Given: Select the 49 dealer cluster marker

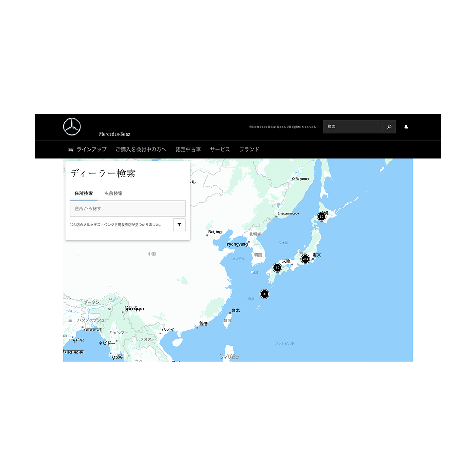Looking at the screenshot, I should (277, 268).
